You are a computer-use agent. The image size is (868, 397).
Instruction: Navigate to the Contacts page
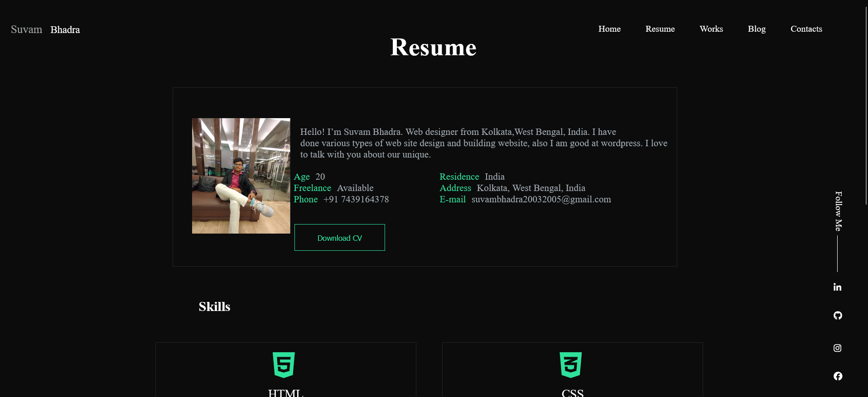tap(806, 29)
